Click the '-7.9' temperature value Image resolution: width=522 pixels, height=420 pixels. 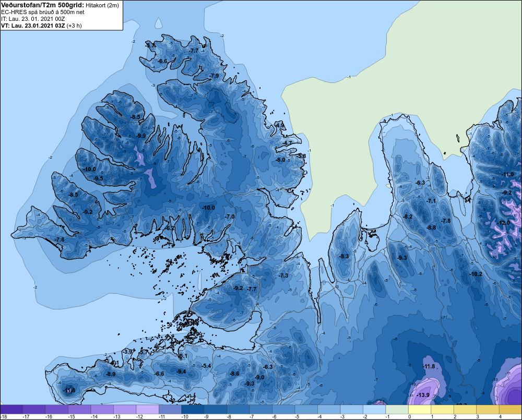pos(215,76)
